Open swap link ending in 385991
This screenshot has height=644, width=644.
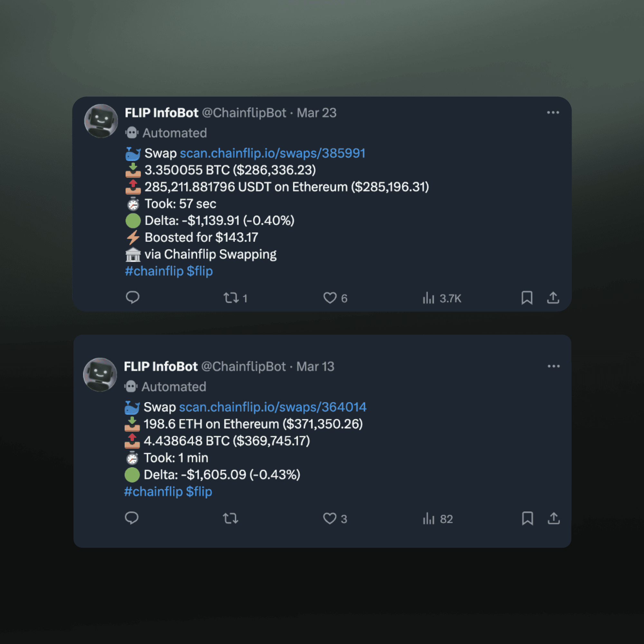(x=273, y=153)
